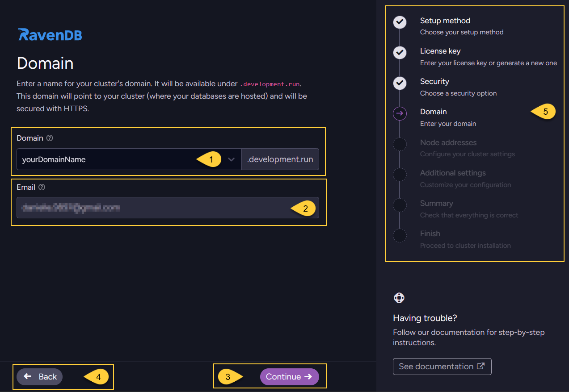Click the Email input field
569x392 pixels.
pos(152,208)
